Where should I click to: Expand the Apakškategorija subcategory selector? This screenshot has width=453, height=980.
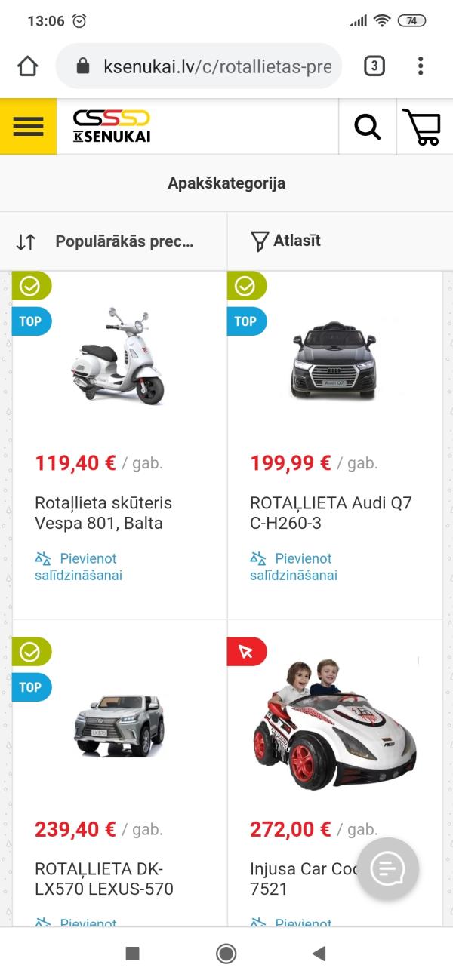click(x=226, y=183)
